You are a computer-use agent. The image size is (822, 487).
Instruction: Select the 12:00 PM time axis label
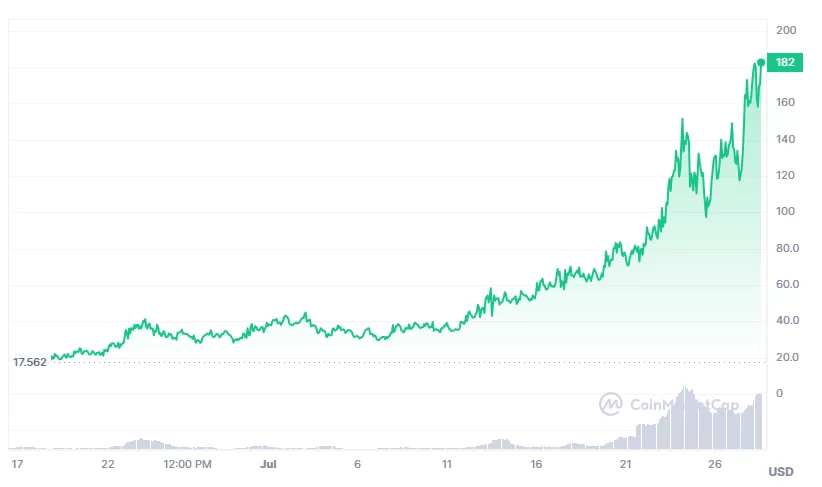click(188, 464)
